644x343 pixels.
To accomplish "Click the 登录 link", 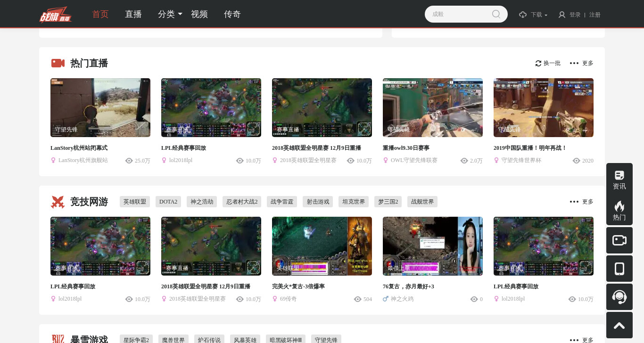I will (575, 15).
